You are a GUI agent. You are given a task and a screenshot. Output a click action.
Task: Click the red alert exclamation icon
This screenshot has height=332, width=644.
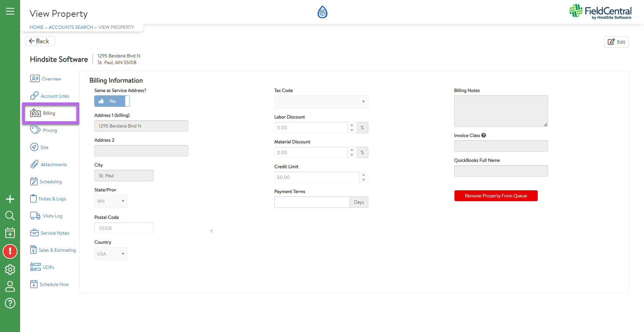(x=10, y=251)
